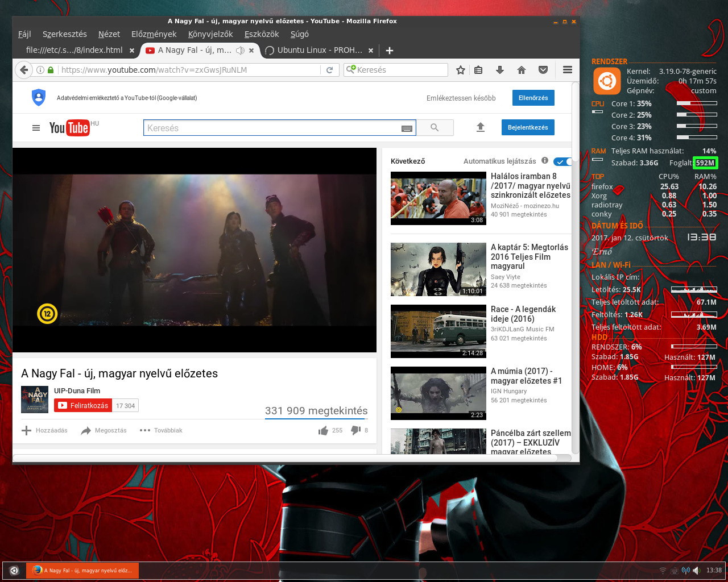The width and height of the screenshot is (728, 582).
Task: Click the 13:38 clock in taskbar
Action: 714,570
